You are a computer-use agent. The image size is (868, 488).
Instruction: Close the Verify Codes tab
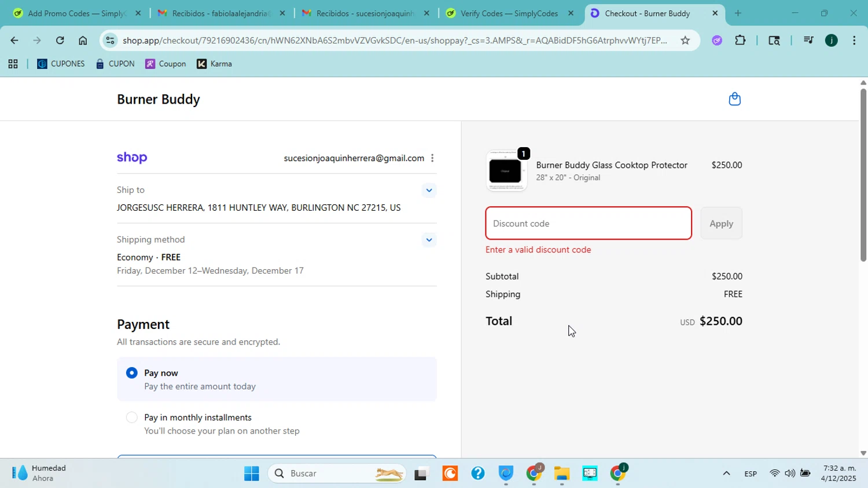coord(571,13)
